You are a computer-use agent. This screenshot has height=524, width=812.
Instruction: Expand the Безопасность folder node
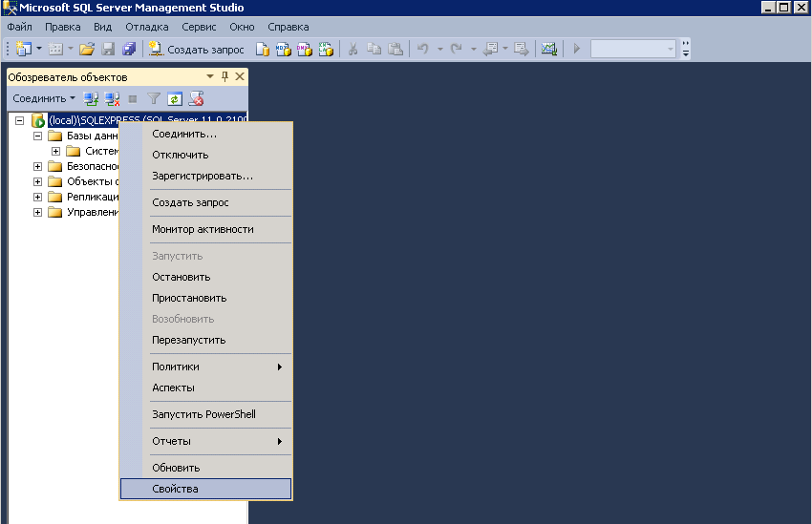click(38, 167)
